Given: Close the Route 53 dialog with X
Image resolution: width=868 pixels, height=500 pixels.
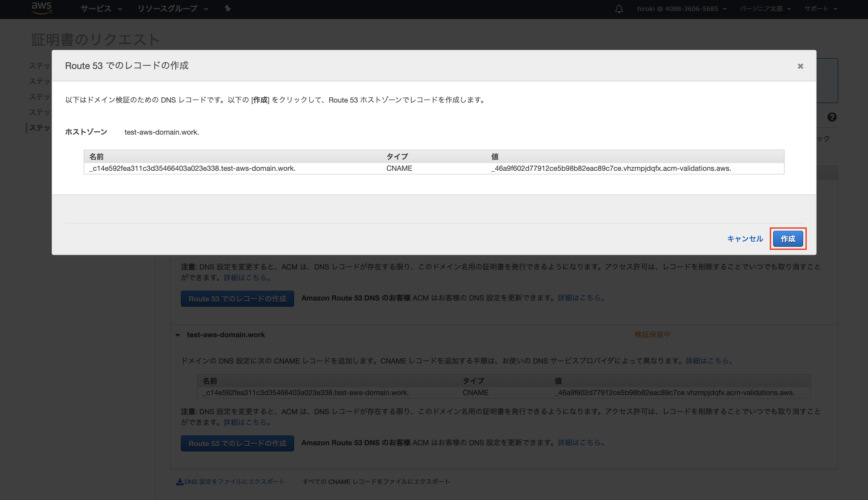Looking at the screenshot, I should pyautogui.click(x=800, y=66).
